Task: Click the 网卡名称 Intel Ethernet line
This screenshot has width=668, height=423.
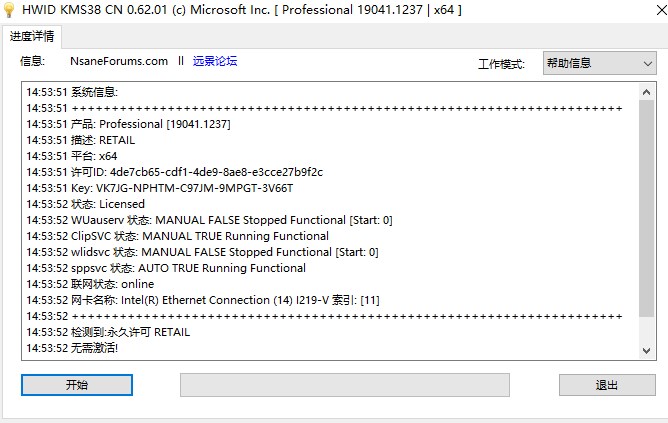Action: 203,300
